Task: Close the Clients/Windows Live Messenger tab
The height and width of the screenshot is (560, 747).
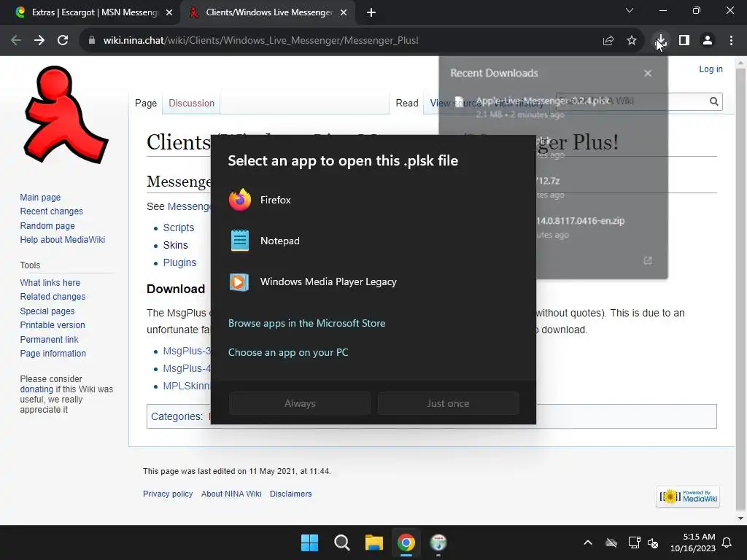Action: (x=344, y=13)
